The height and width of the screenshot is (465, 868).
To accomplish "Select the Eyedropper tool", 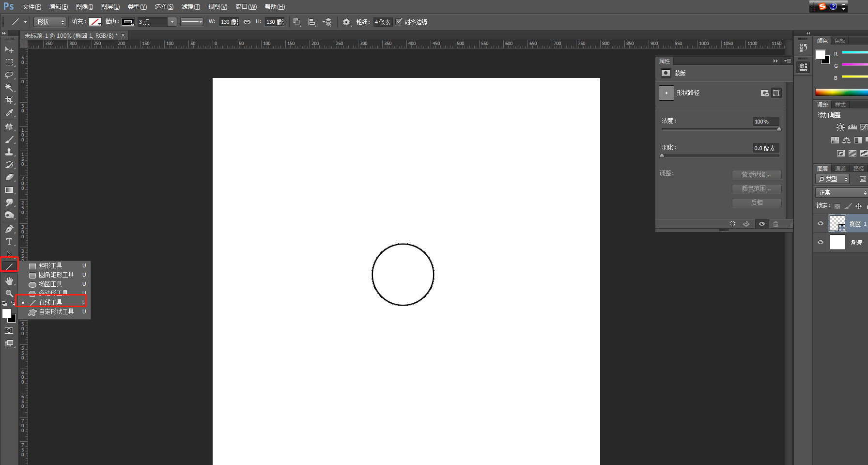I will click(x=9, y=113).
